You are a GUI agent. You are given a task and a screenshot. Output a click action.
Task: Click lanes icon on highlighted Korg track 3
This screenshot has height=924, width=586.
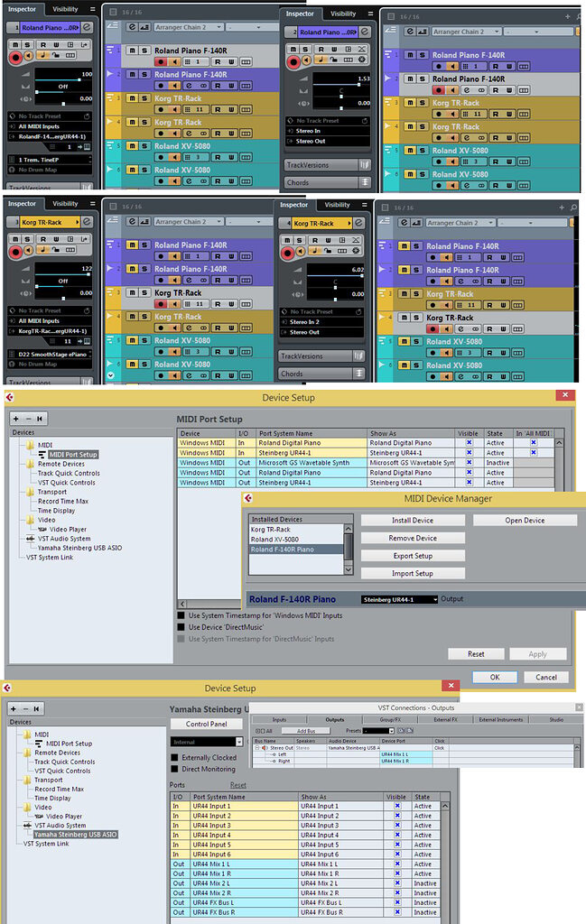coord(246,304)
